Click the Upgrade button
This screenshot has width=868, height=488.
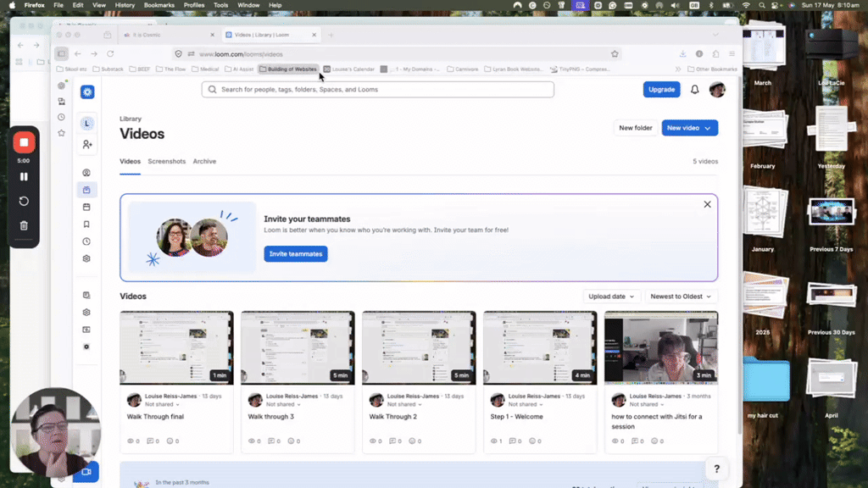click(x=661, y=90)
